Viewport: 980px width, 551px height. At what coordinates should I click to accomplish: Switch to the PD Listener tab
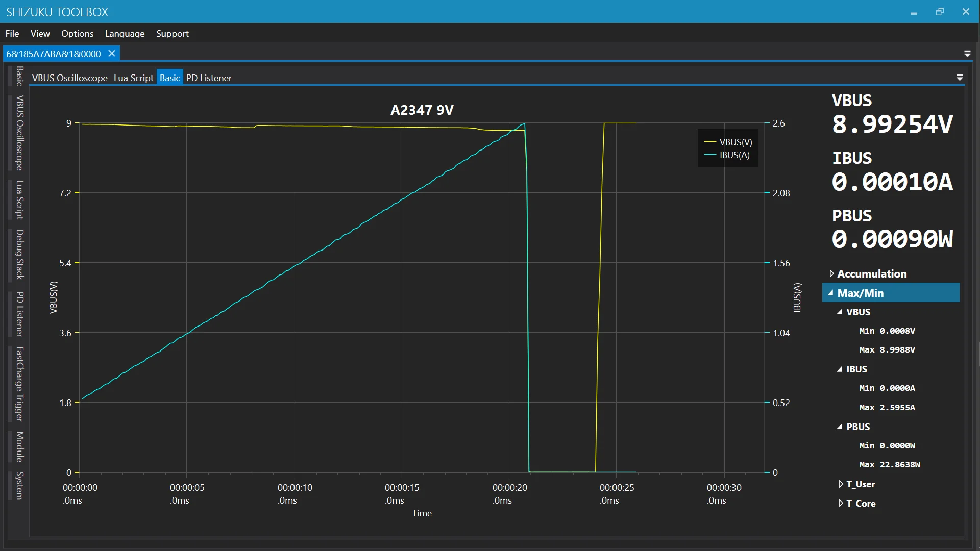click(208, 78)
